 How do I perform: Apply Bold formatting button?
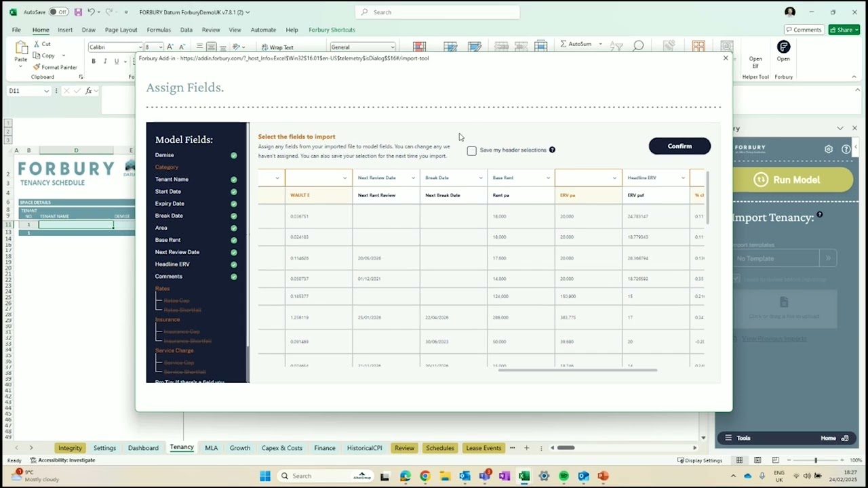point(94,61)
